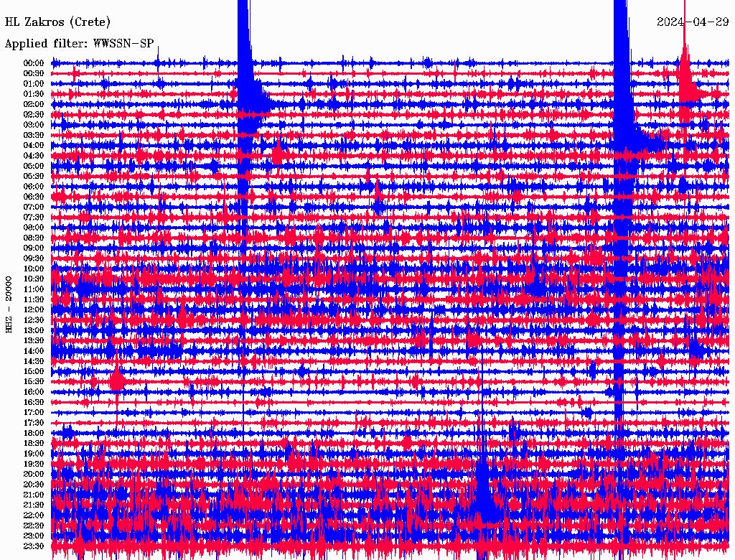The width and height of the screenshot is (735, 560).
Task: Click the '03:00' time label
Action: (34, 125)
